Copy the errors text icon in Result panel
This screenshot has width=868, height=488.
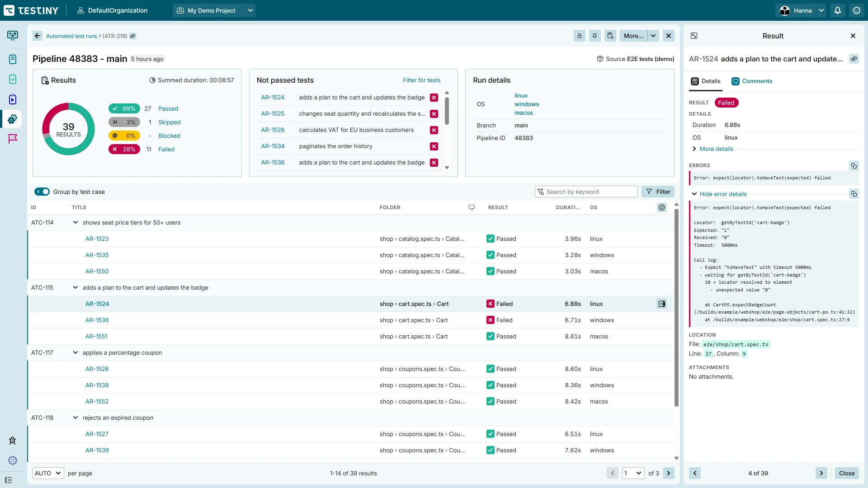point(854,166)
